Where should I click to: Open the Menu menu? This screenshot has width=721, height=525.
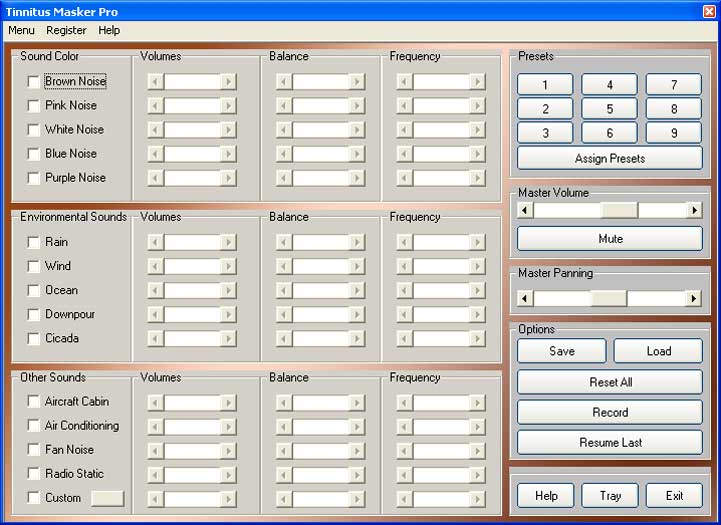point(21,30)
